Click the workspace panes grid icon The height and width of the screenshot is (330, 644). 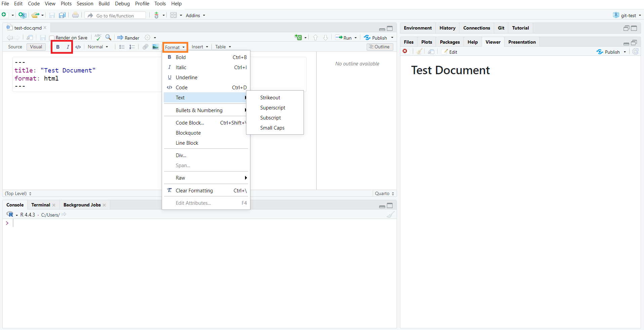173,15
